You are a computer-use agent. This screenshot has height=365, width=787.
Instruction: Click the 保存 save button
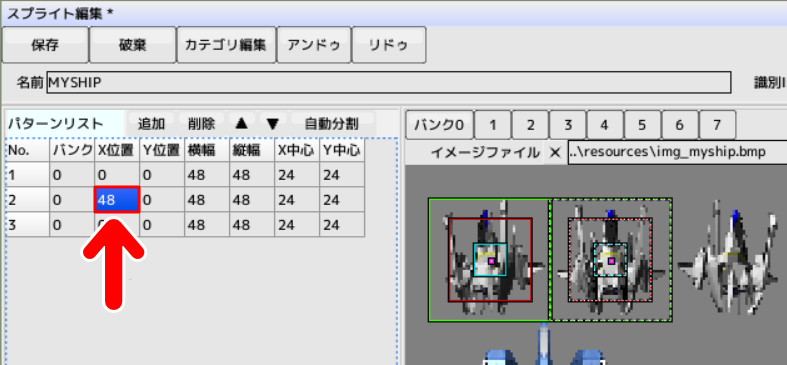(x=45, y=45)
